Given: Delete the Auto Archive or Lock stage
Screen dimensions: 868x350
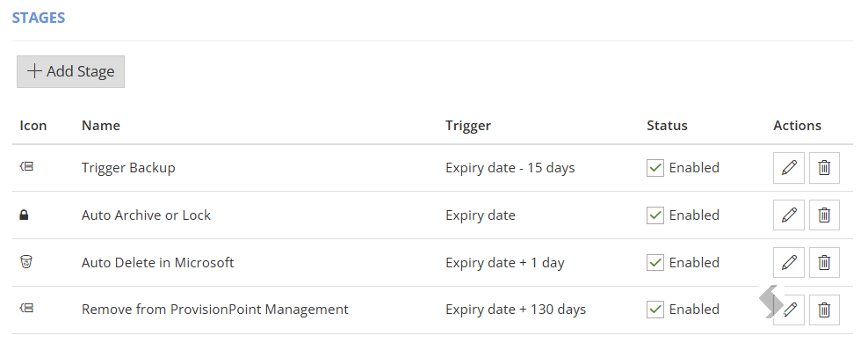Looking at the screenshot, I should [824, 215].
